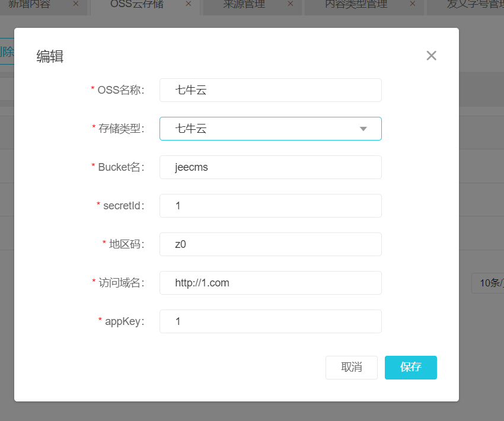The width and height of the screenshot is (504, 421).
Task: Click the 取消 button
Action: [x=352, y=367]
